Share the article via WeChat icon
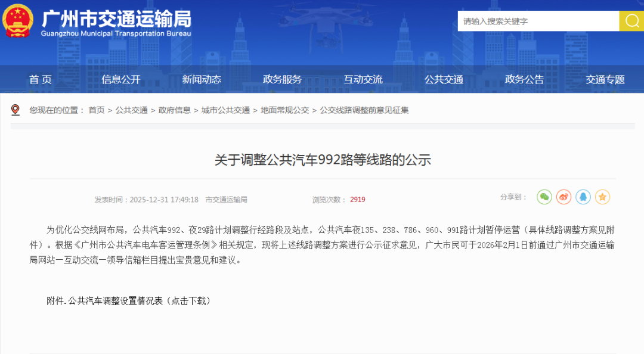This screenshot has width=644, height=354. [544, 197]
